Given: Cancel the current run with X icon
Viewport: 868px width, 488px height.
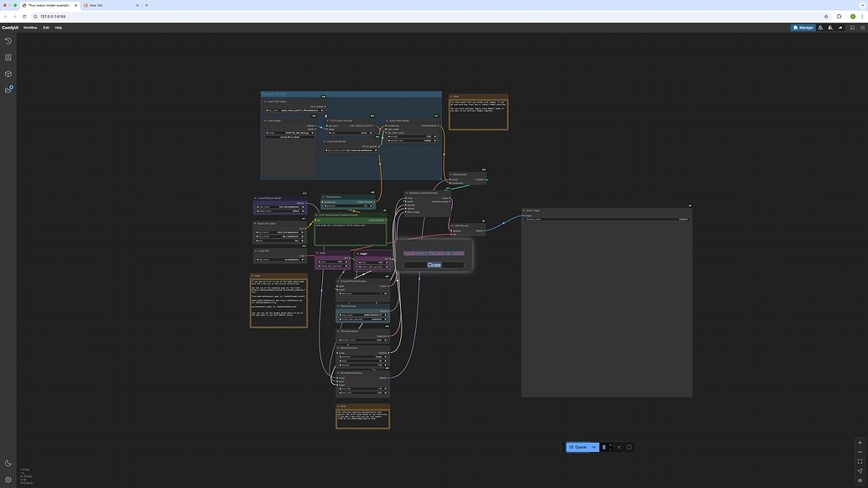Looking at the screenshot, I should click(619, 447).
